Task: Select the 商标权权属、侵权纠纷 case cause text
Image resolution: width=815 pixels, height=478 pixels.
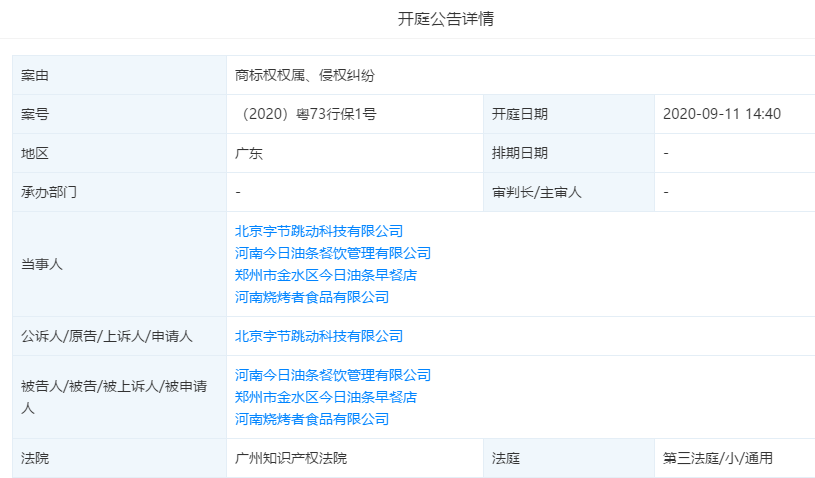Action: click(x=305, y=75)
